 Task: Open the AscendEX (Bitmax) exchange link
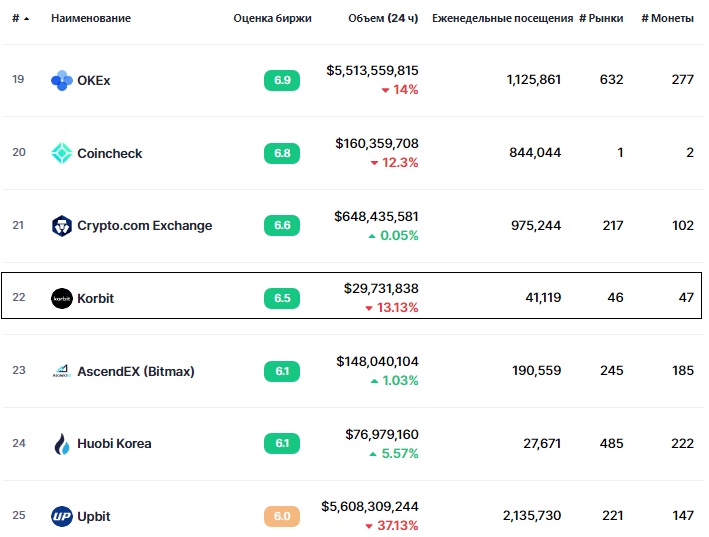[x=136, y=371]
